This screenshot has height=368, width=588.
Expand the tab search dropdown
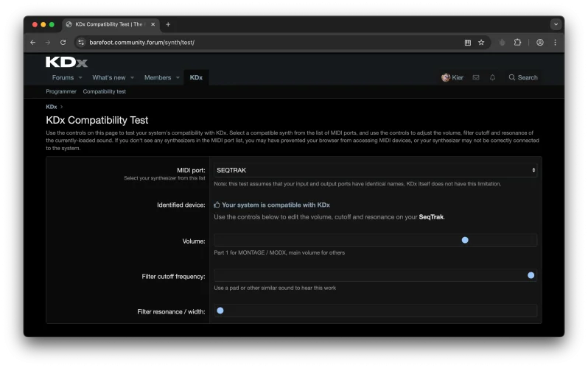556,24
